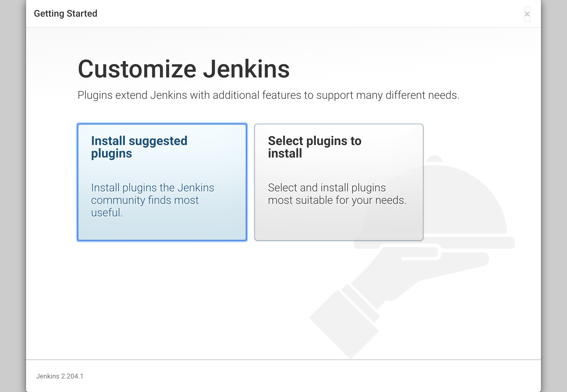This screenshot has height=392, width=567.
Task: Click the tray platter beneath the dome
Action: pyautogui.click(x=468, y=243)
